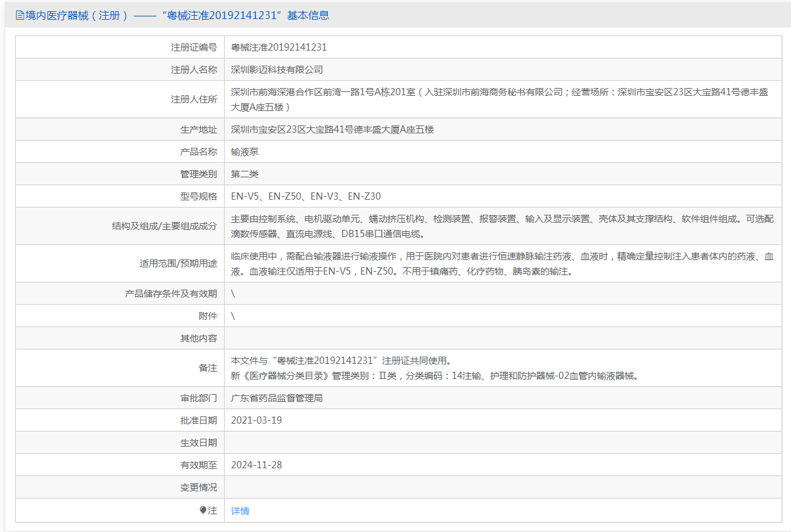Click the 备注 remarks text

(x=435, y=368)
